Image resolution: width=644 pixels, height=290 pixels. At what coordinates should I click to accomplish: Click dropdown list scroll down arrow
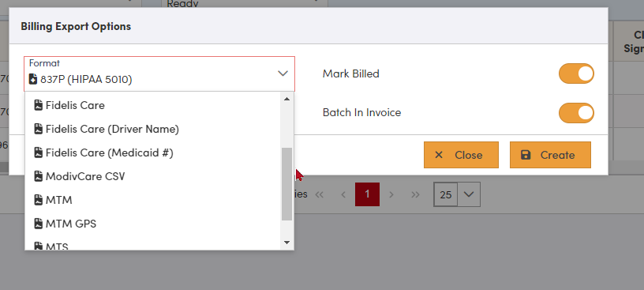[286, 243]
